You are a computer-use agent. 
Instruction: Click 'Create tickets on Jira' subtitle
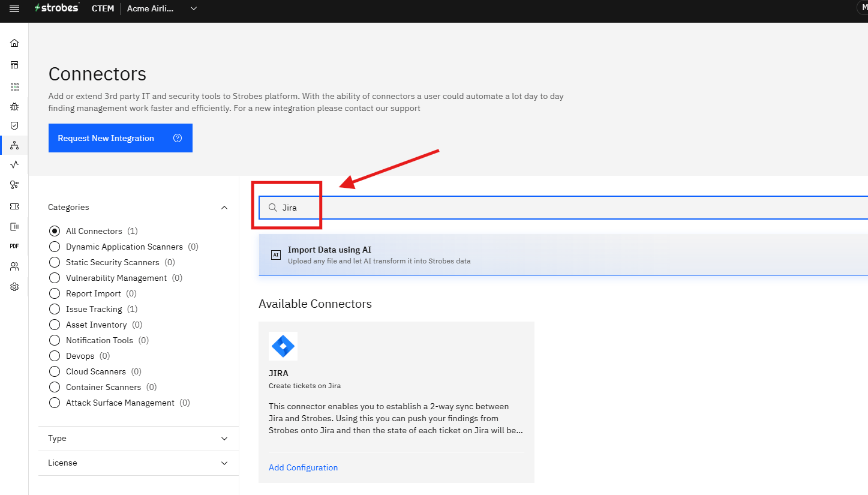coord(305,386)
